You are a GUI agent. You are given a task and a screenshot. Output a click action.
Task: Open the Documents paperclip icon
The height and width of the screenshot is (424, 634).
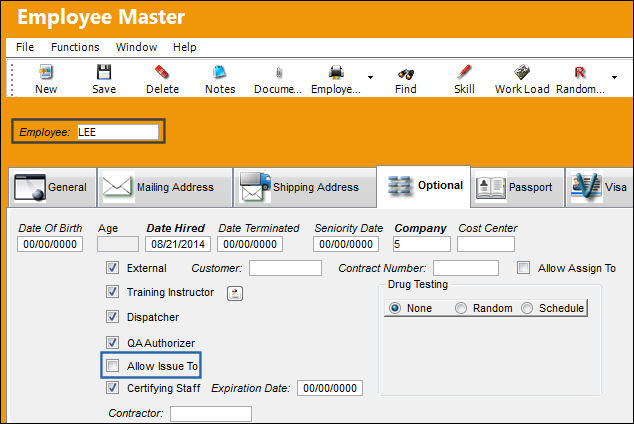pyautogui.click(x=278, y=73)
